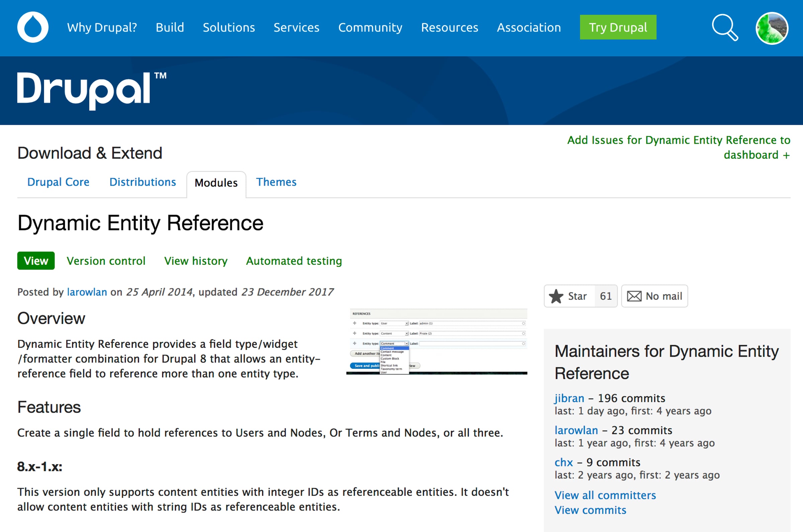Open maintainer chx's profile
This screenshot has height=532, width=803.
pyautogui.click(x=564, y=463)
